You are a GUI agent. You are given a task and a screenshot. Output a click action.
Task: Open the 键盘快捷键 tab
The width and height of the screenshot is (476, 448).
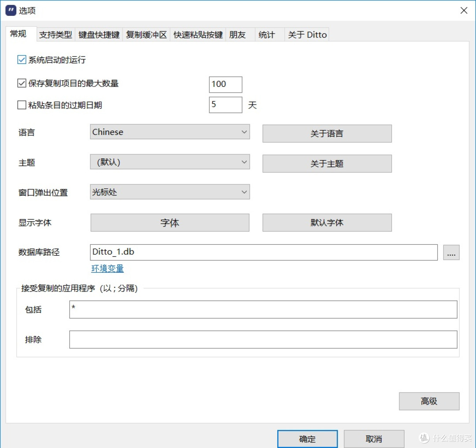tap(99, 35)
